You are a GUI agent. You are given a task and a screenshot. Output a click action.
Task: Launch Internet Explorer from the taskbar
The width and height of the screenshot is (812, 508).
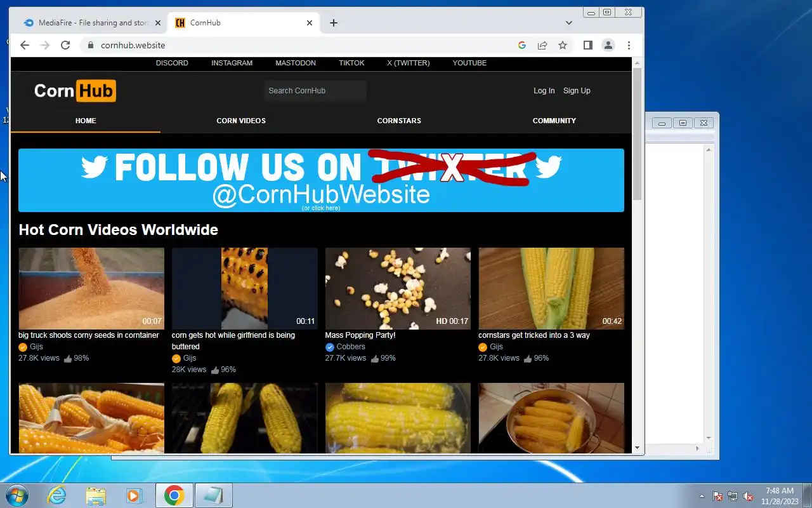57,495
